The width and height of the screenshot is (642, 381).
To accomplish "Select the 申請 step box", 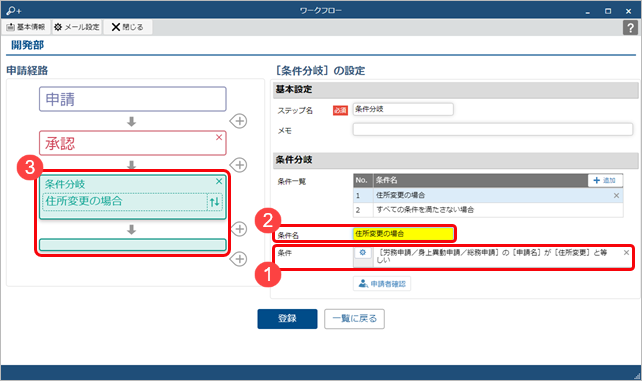I will coord(133,99).
